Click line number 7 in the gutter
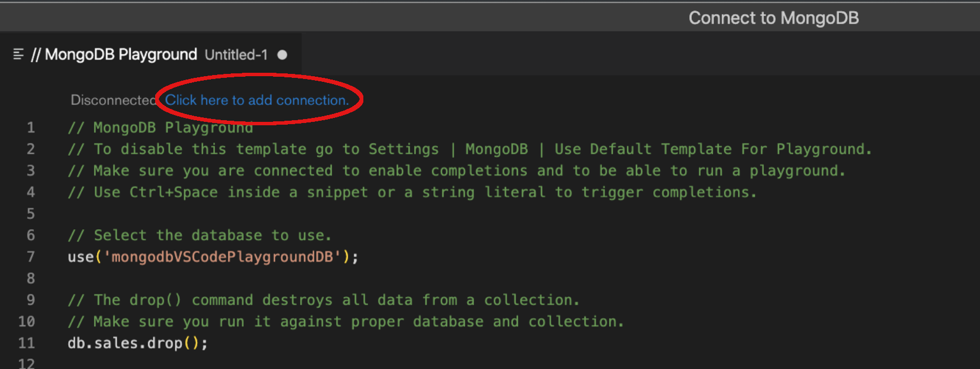980x369 pixels. tap(30, 257)
